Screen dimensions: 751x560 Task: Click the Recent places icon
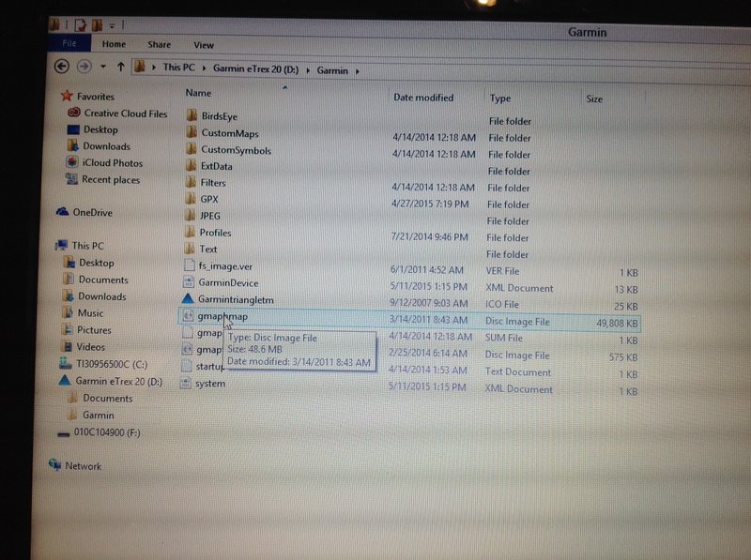point(71,179)
